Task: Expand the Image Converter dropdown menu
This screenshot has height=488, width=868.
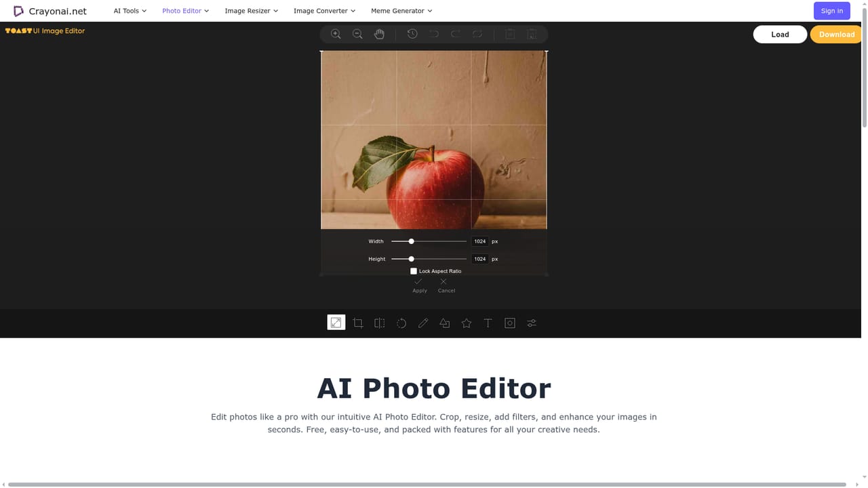Action: point(324,11)
